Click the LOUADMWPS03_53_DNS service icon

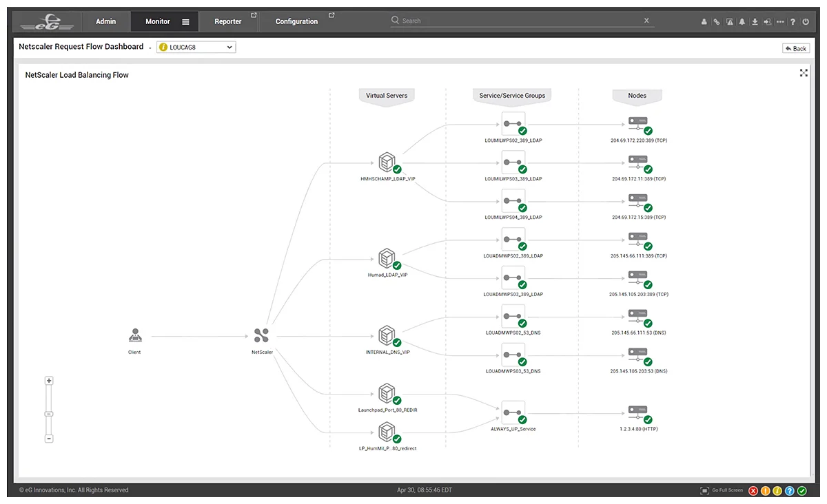click(x=513, y=355)
